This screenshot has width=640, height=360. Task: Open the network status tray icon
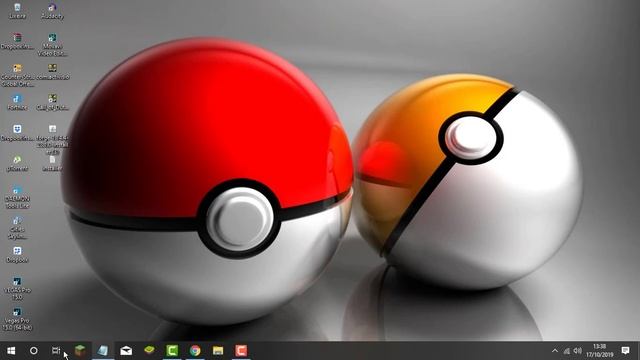(567, 351)
